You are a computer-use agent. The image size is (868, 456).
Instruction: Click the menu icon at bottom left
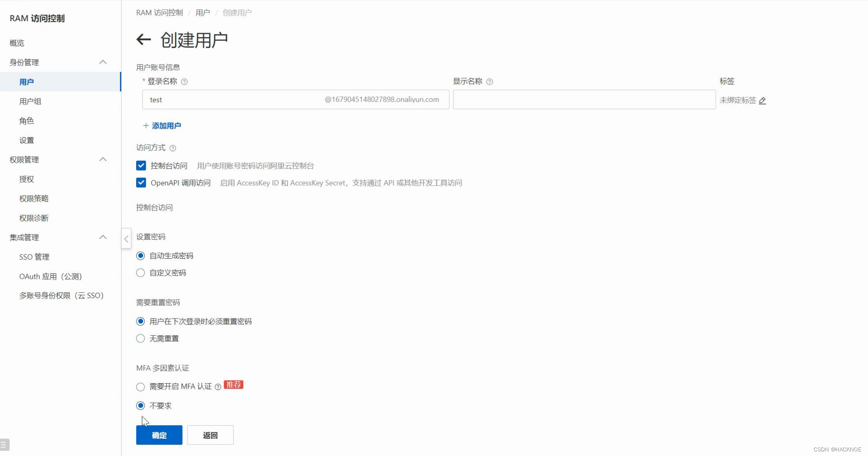[4, 445]
